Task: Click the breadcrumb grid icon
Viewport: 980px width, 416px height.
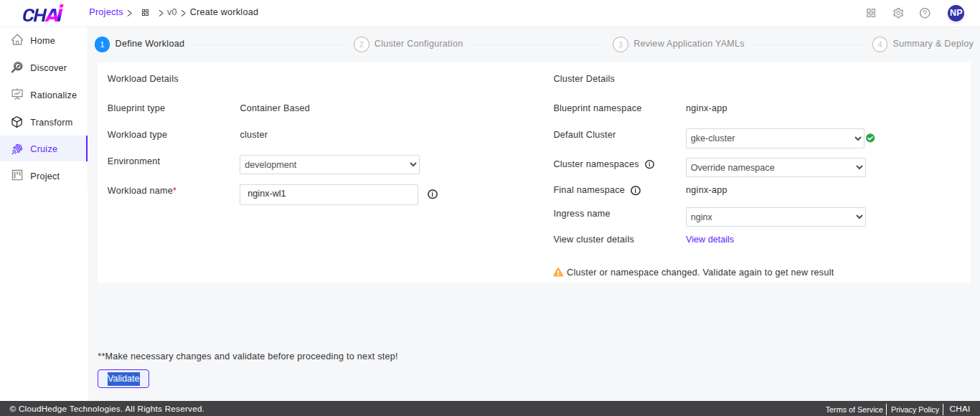Action: pos(146,13)
